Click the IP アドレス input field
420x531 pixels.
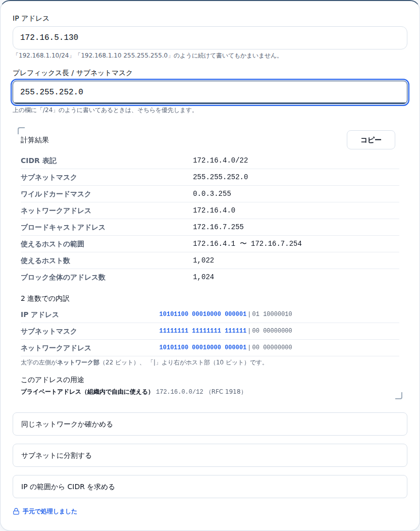click(x=209, y=37)
